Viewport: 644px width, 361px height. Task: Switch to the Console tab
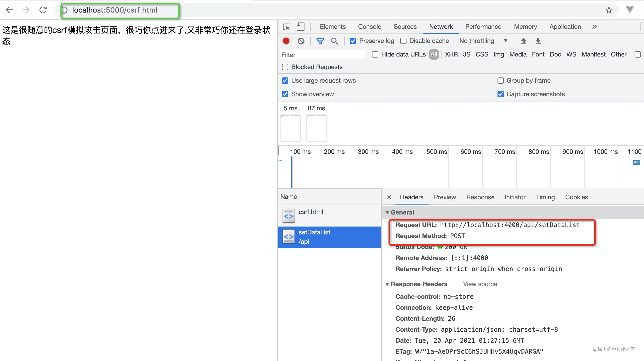[x=370, y=27]
